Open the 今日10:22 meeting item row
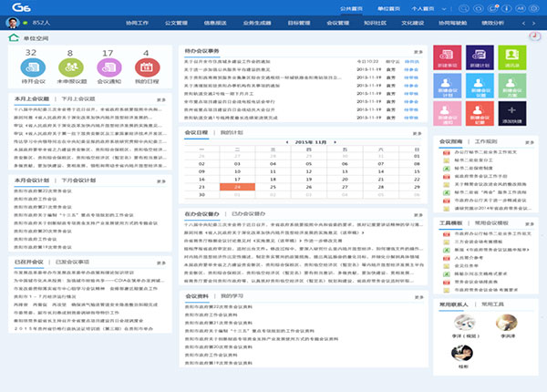This screenshot has height=392, width=547. pos(302,61)
